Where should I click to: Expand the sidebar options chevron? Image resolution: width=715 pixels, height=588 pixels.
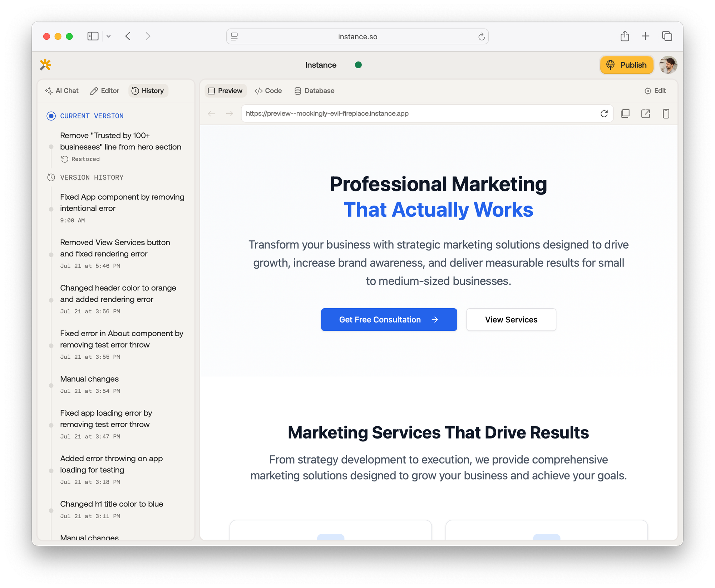[109, 36]
